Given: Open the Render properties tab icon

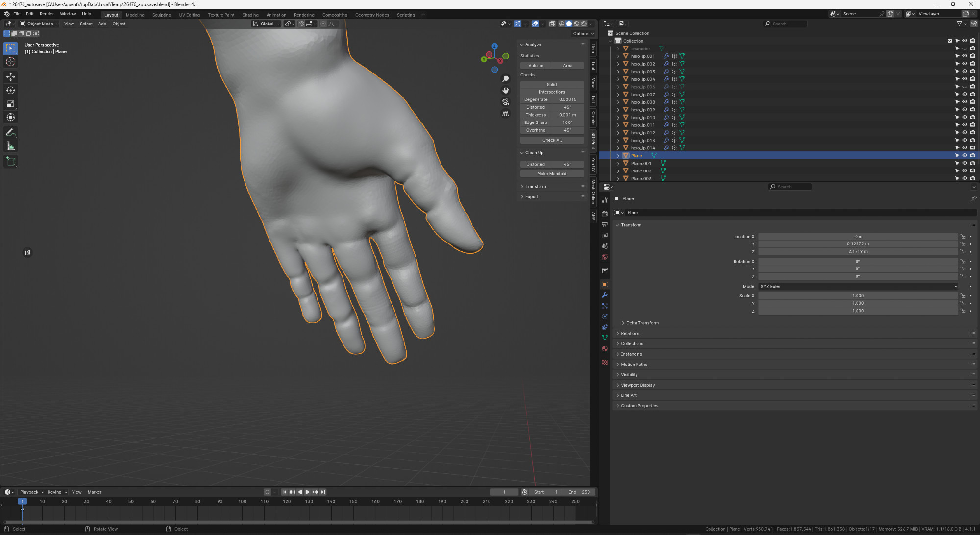Looking at the screenshot, I should [x=605, y=214].
